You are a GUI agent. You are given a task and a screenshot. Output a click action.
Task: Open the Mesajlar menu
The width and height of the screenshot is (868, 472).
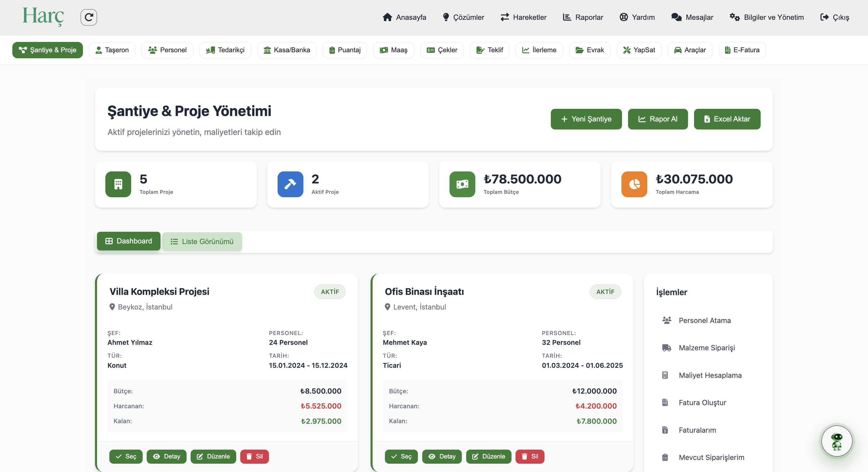coord(692,17)
